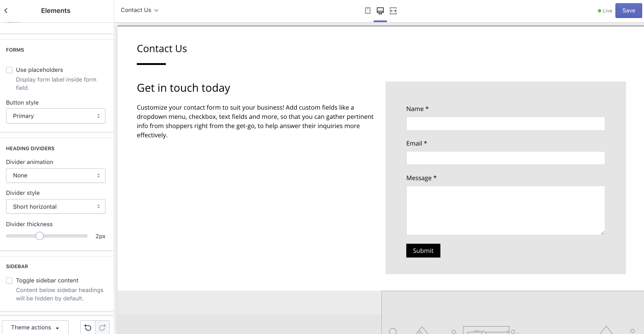
Task: Click the Save button
Action: point(628,10)
